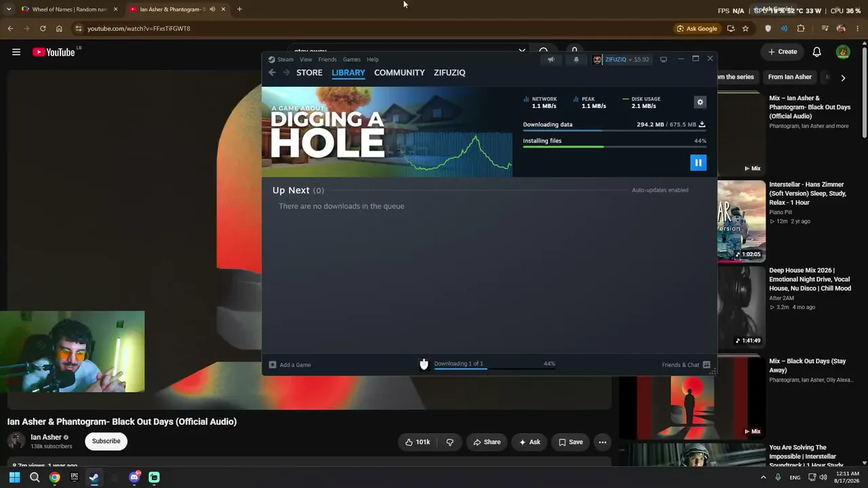Image resolution: width=868 pixels, height=488 pixels.
Task: Open Discord from the taskbar
Action: point(134,477)
